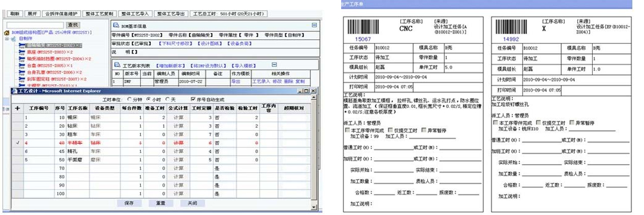Select the 分钟 time unit radio button
This screenshot has height=215, width=644.
coord(130,99)
